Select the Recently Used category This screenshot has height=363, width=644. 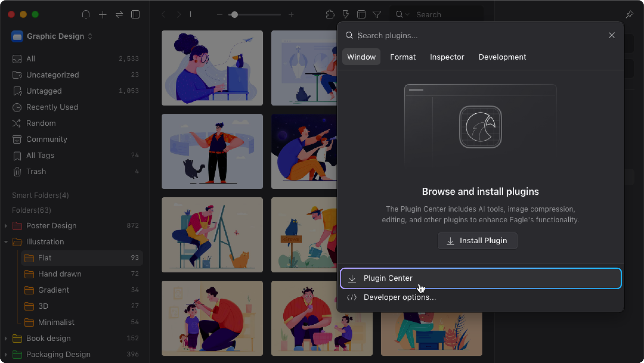tap(52, 107)
